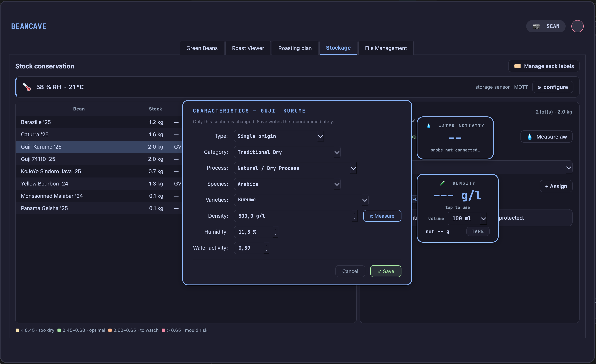Cancel the characteristics dialog
The width and height of the screenshot is (596, 364).
[x=350, y=271]
